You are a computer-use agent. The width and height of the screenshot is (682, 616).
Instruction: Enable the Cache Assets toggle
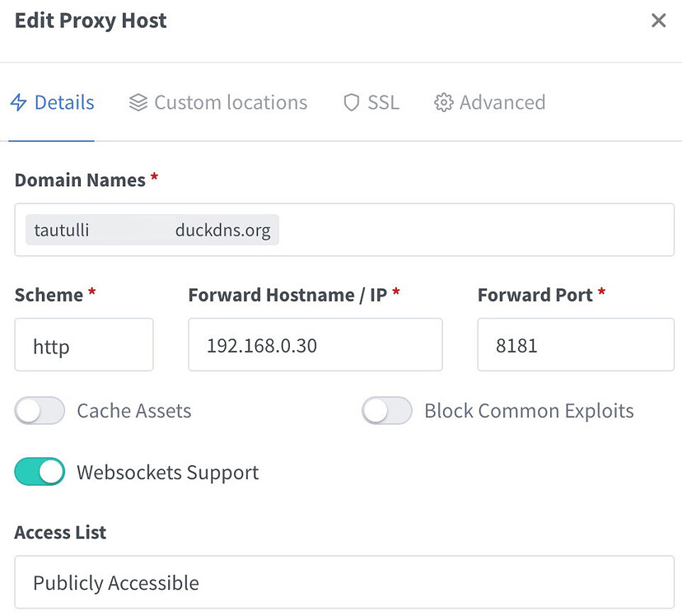coord(40,410)
